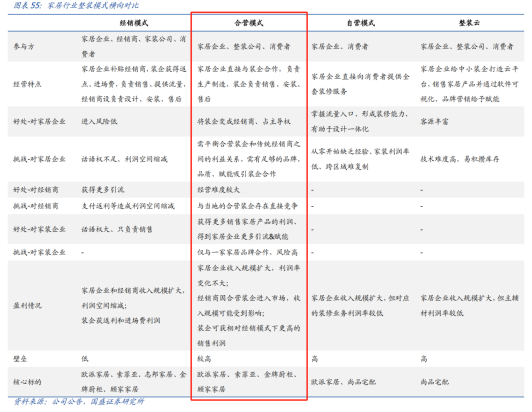Select the '进入风险低' cell
Screen dimensions: 532x412
(x=99, y=121)
